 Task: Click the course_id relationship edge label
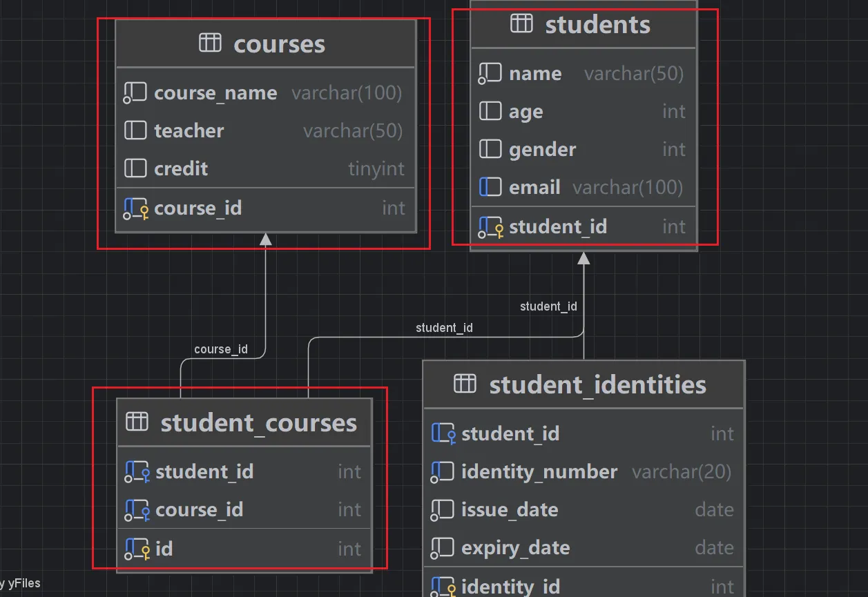(221, 349)
